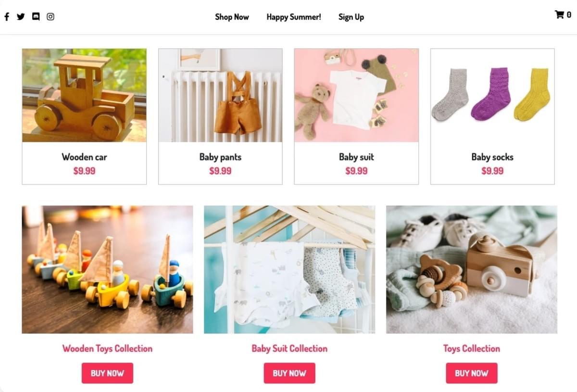The width and height of the screenshot is (577, 392).
Task: Select Shop Now in navigation
Action: click(x=232, y=17)
